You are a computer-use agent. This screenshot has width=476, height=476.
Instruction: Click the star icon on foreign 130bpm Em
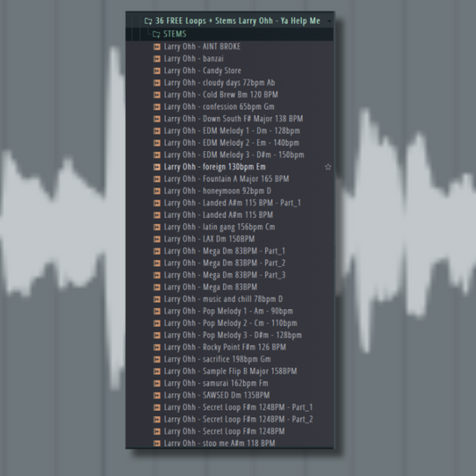click(328, 167)
